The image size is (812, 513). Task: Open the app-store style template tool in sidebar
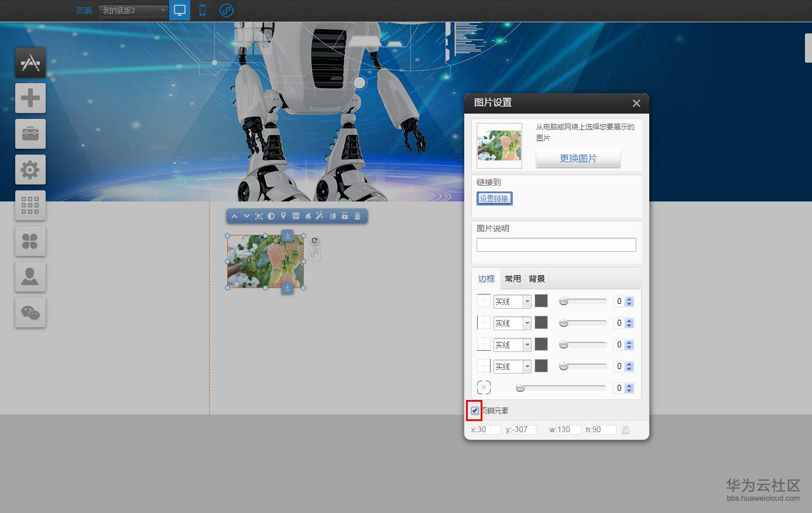coord(30,63)
